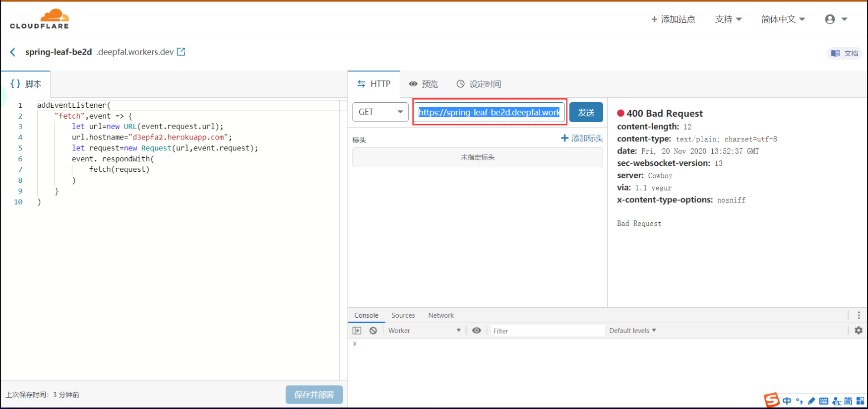This screenshot has height=409, width=868.
Task: Click the Sogou pen skin icon
Action: pos(811,401)
